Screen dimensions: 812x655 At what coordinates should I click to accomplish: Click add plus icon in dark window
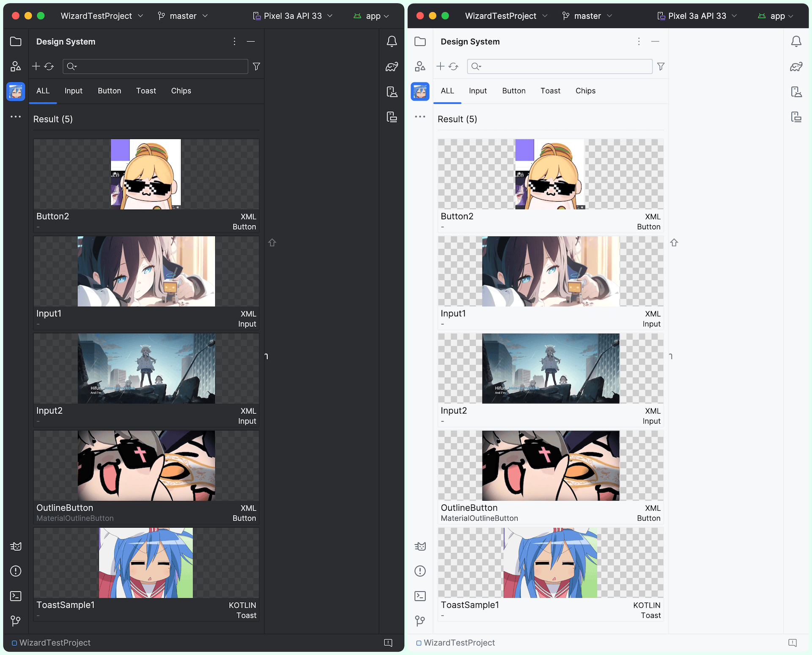click(x=36, y=66)
